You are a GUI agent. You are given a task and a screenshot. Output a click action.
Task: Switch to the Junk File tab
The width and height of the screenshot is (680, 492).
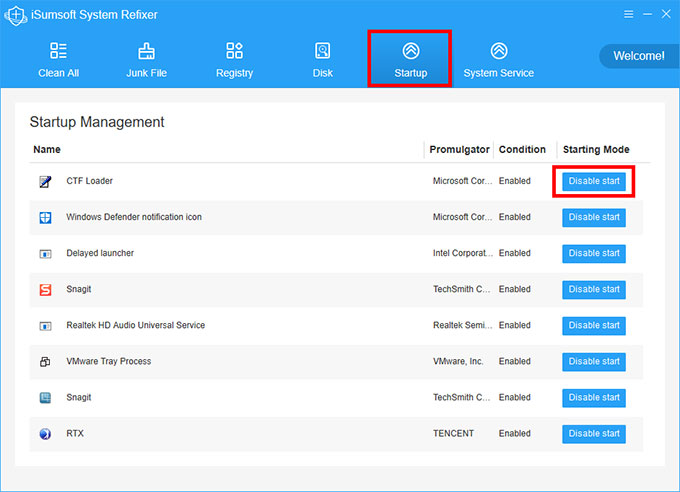coord(147,60)
